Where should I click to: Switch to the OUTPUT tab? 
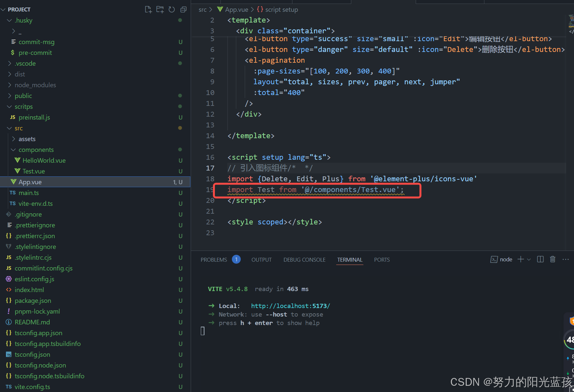coord(261,260)
